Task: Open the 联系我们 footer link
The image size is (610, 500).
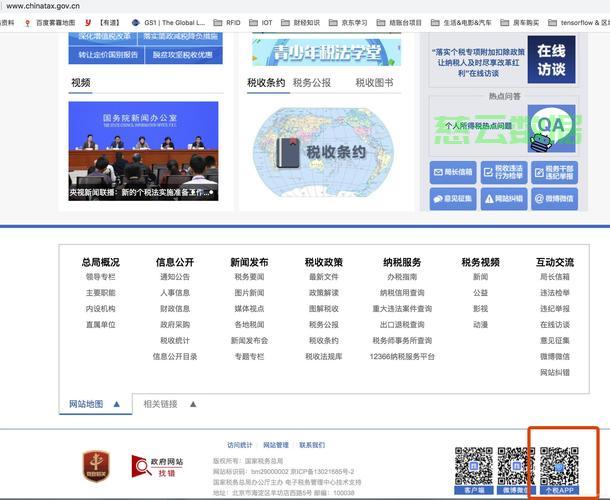Action: 312,445
